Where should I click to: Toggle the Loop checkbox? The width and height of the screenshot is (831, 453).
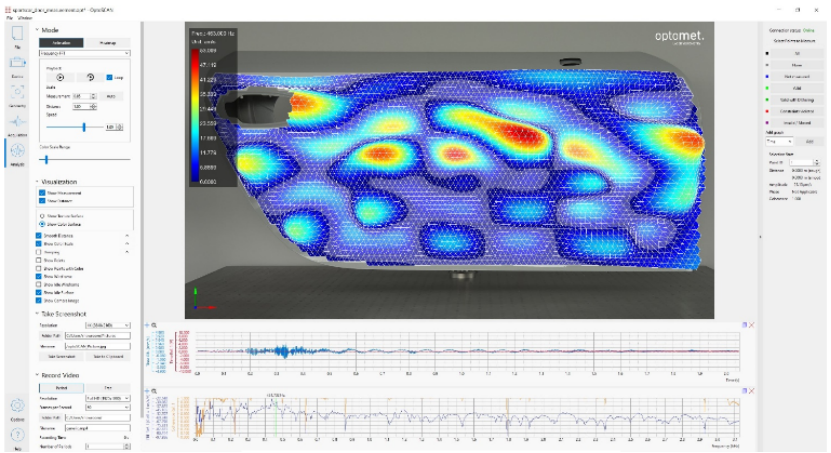pyautogui.click(x=109, y=77)
